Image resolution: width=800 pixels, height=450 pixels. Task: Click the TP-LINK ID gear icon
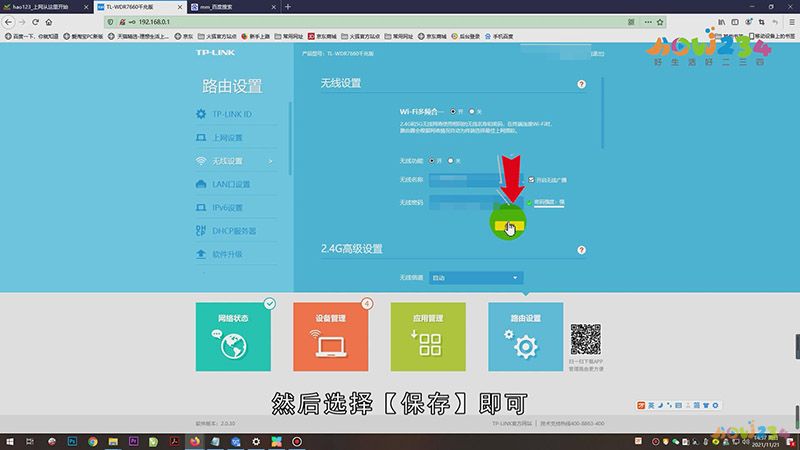[x=201, y=114]
